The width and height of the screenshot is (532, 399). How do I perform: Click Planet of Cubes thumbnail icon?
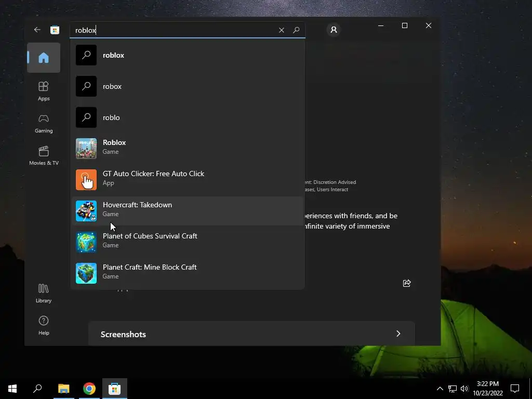[x=86, y=242]
